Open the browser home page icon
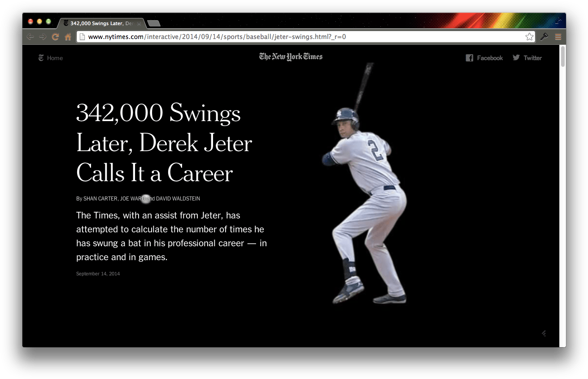Image resolution: width=588 pixels, height=379 pixels. coord(68,37)
